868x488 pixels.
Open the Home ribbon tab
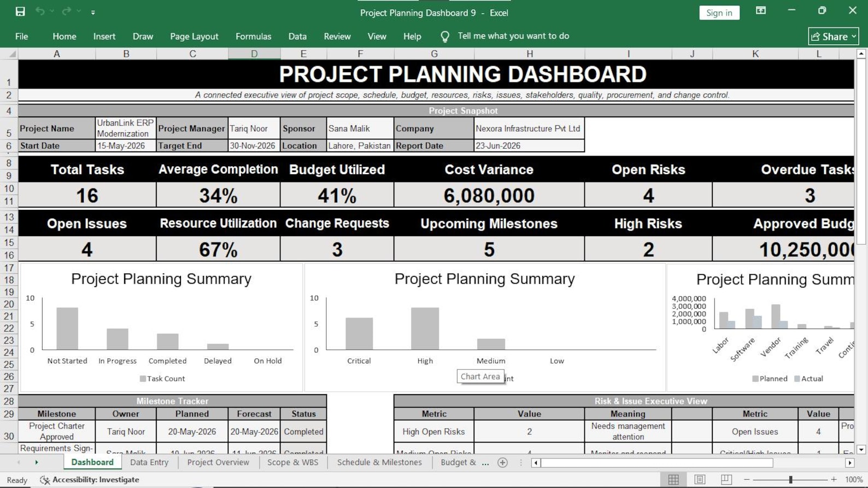64,37
